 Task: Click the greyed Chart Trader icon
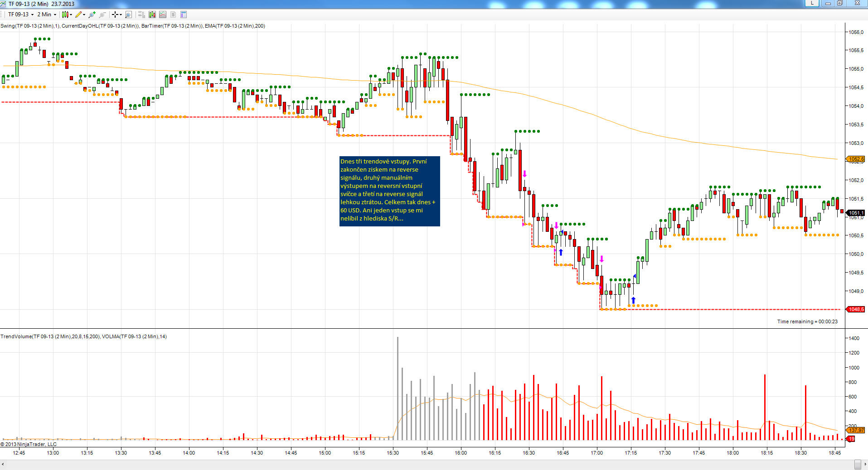point(141,14)
